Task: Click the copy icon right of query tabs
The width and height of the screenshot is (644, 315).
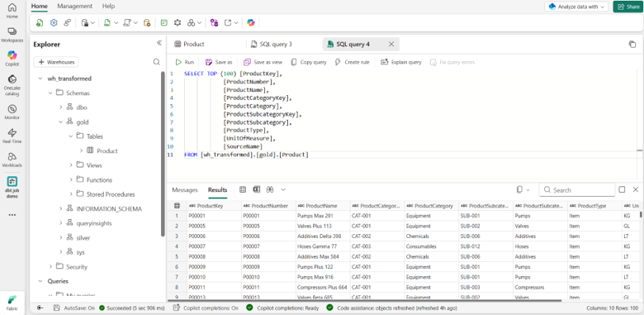Action: tap(632, 45)
